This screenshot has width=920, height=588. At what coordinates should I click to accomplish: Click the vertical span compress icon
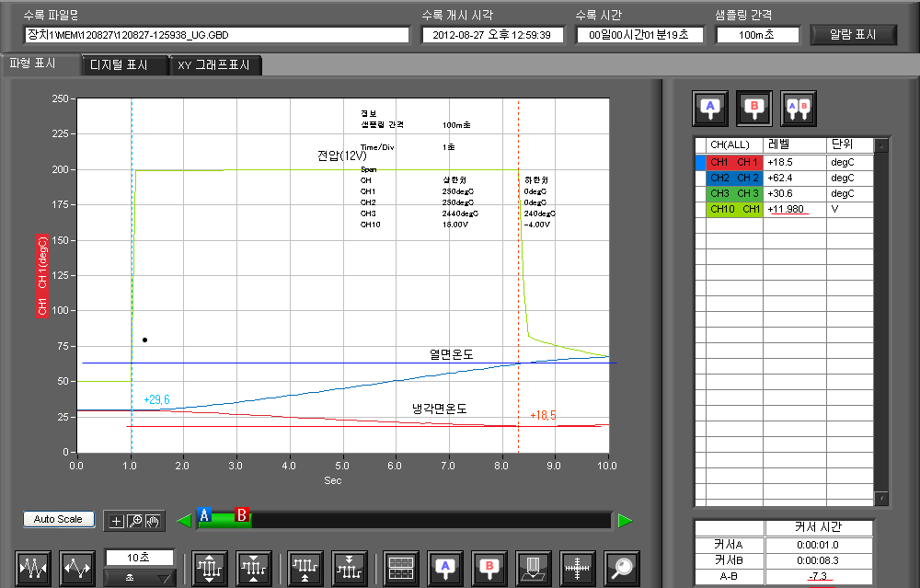click(254, 568)
